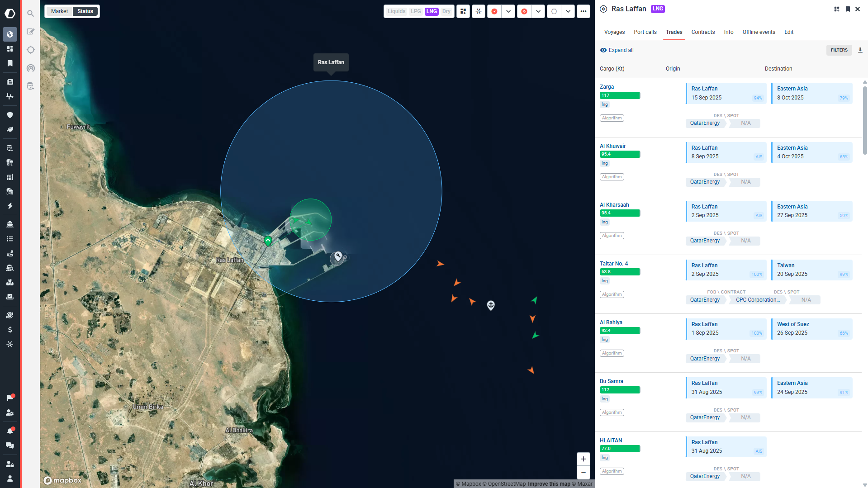Click the anchorage marker icon on the map
The height and width of the screenshot is (488, 868).
tap(491, 306)
